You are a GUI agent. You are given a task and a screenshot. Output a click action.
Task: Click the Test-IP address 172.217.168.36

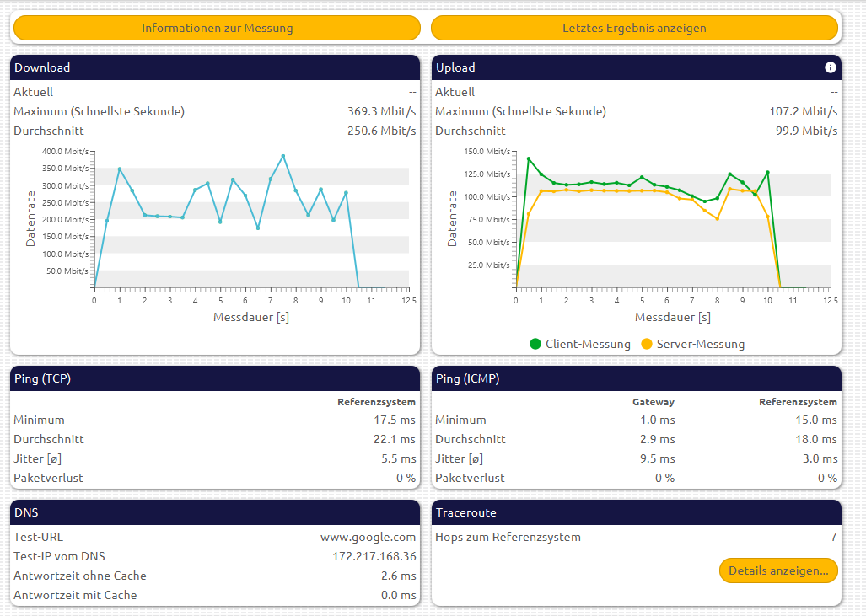374,556
